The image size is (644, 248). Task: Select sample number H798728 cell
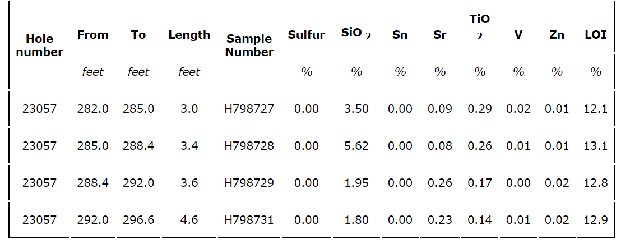click(249, 146)
